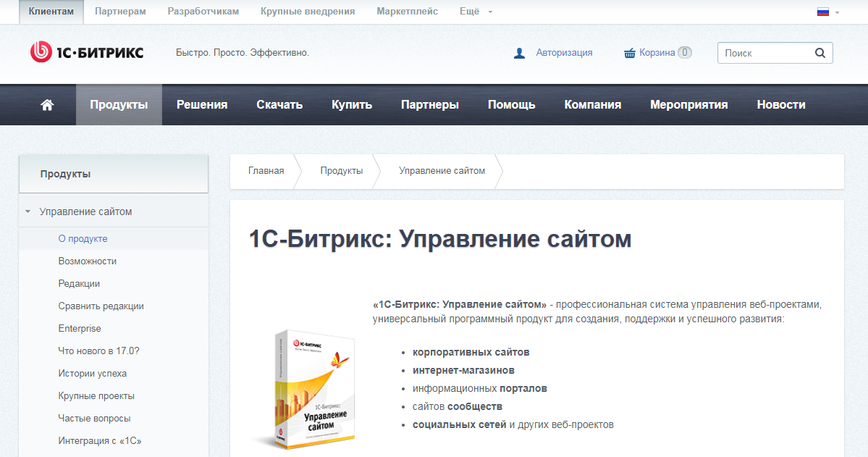
Task: Open the Решения menu item
Action: coord(201,104)
